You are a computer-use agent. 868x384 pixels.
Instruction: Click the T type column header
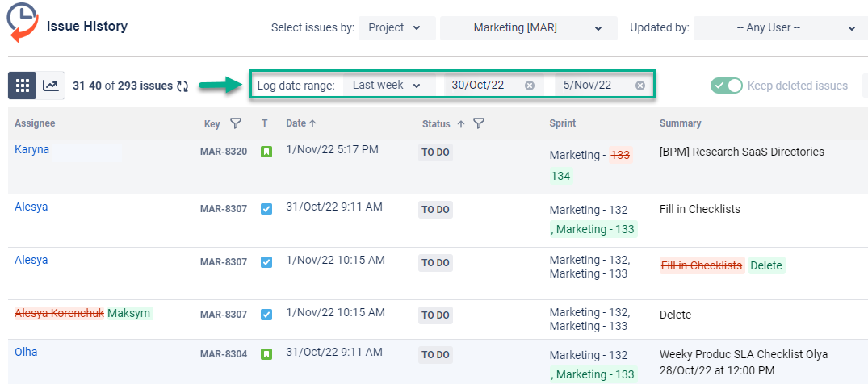pos(265,123)
